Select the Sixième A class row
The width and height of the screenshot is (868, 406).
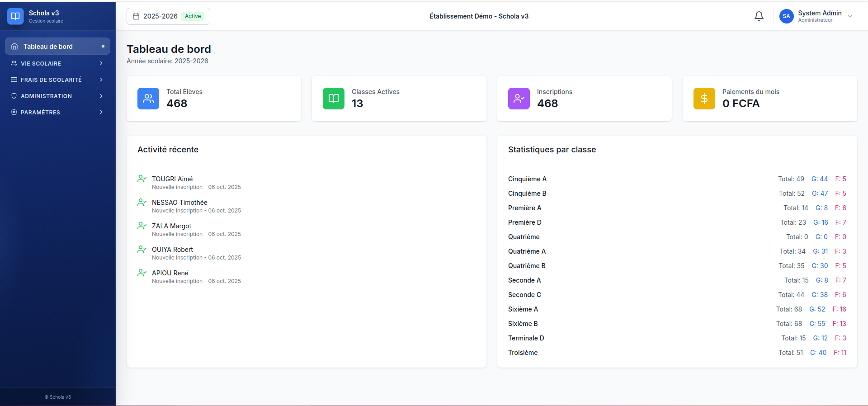click(x=677, y=309)
